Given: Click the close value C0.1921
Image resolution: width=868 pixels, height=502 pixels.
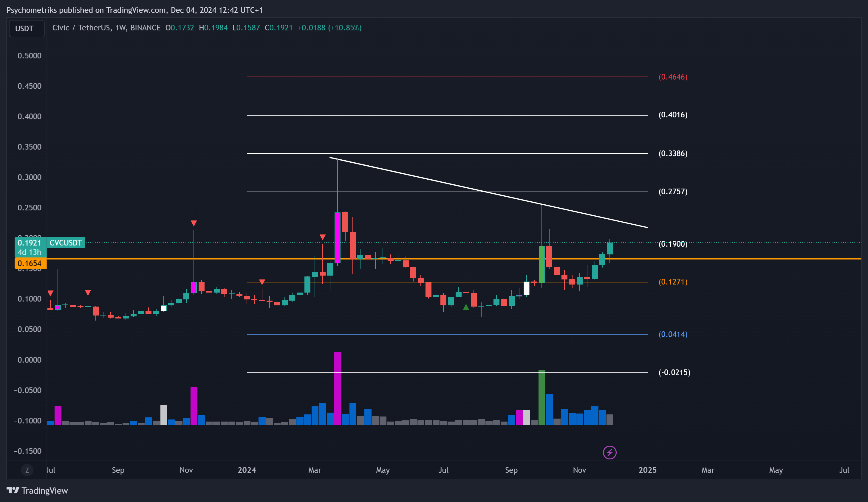Looking at the screenshot, I should pyautogui.click(x=279, y=27).
